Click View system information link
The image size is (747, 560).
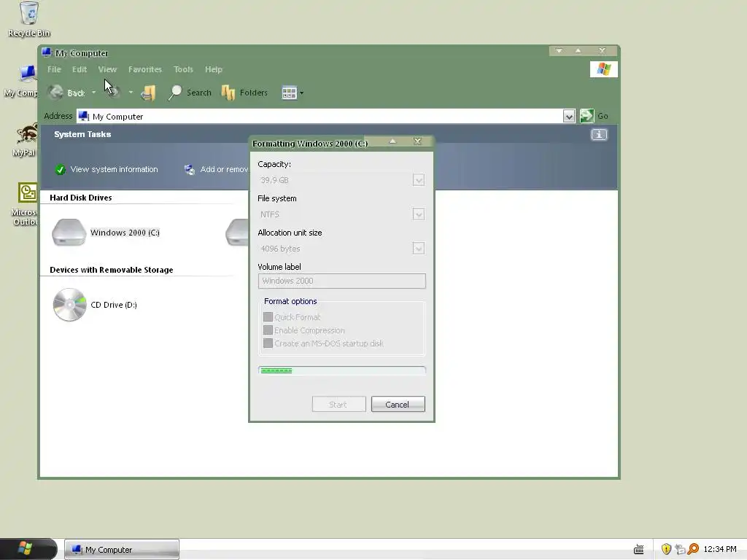(115, 169)
